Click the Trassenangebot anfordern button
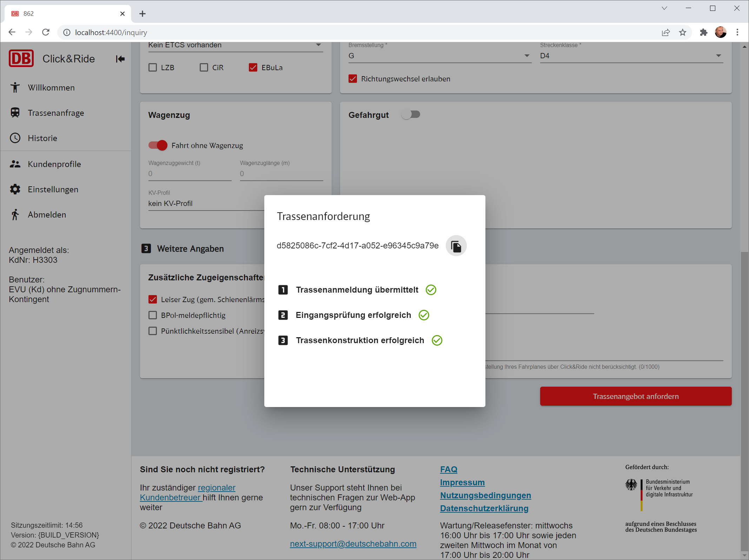Viewport: 749px width, 560px height. pyautogui.click(x=635, y=396)
